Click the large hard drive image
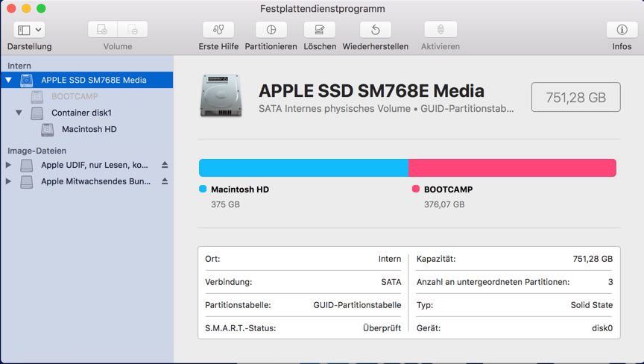This screenshot has height=364, width=644. coord(221,95)
